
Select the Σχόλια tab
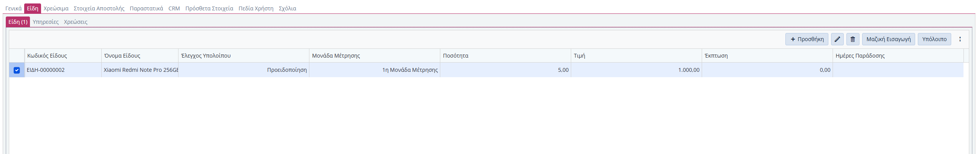coord(288,8)
